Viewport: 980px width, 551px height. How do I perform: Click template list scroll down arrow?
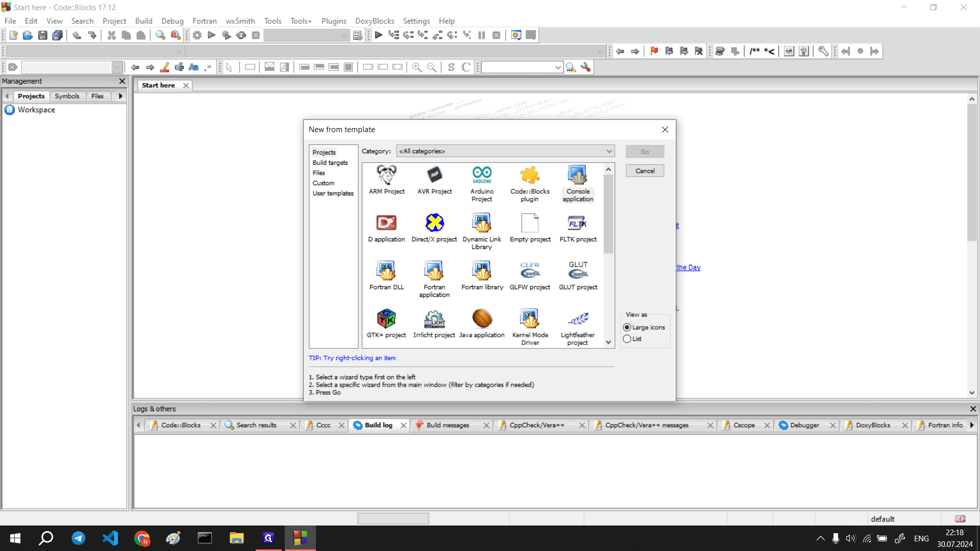[x=608, y=342]
